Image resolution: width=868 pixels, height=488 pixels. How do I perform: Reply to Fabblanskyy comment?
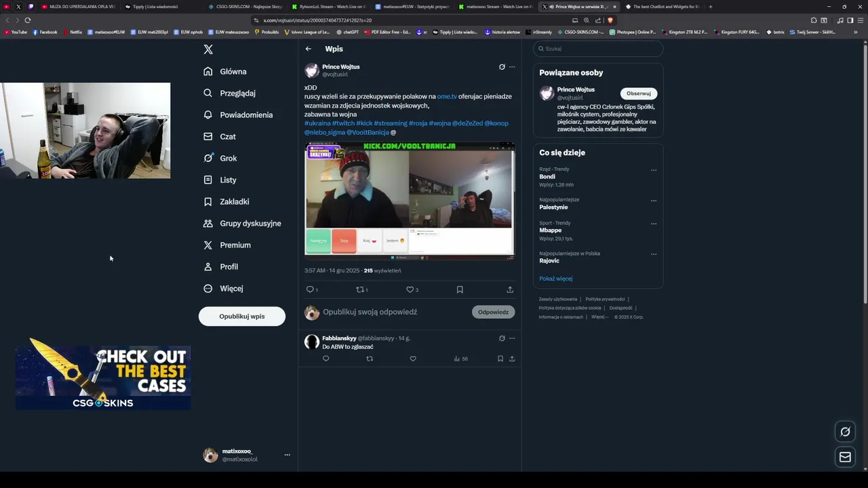pos(325,359)
